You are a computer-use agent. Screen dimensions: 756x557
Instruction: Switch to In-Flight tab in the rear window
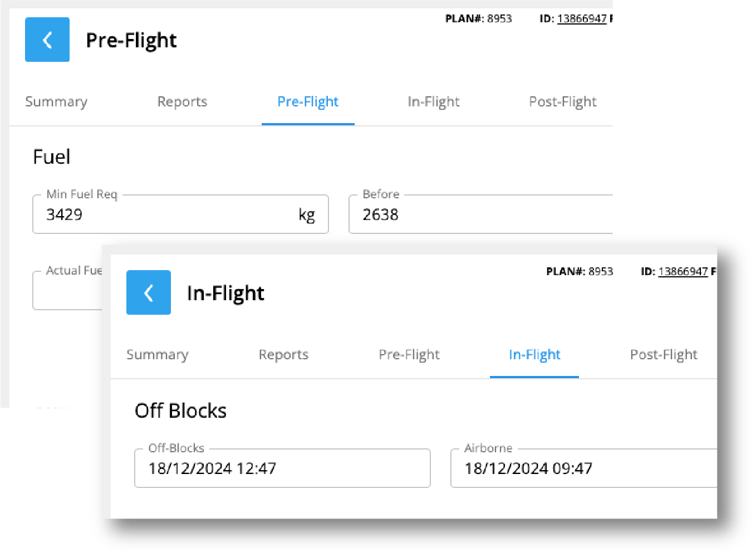(x=434, y=102)
